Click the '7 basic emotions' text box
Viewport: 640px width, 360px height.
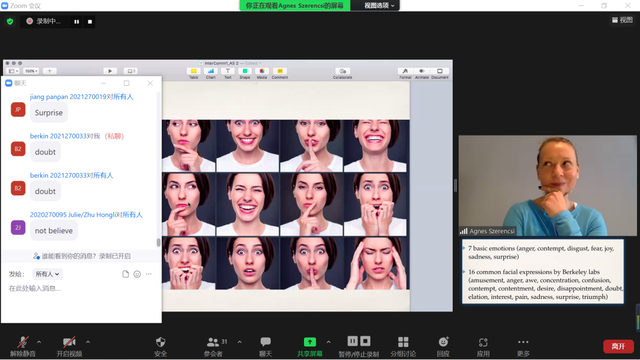point(541,252)
